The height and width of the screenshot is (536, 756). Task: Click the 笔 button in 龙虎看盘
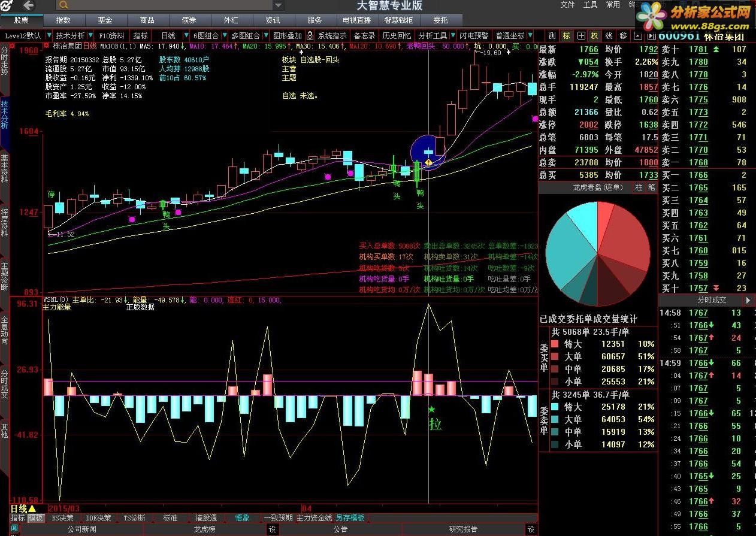point(651,187)
